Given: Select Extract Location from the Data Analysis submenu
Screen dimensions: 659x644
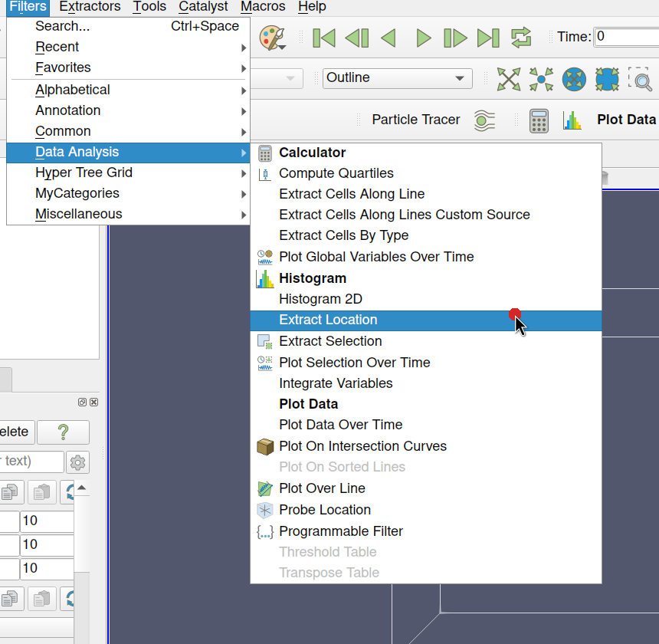Looking at the screenshot, I should pyautogui.click(x=328, y=320).
